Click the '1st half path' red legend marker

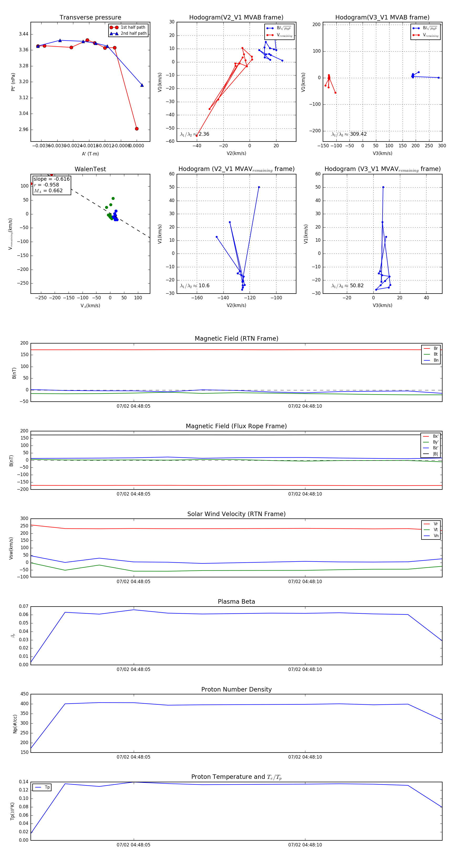pos(114,27)
